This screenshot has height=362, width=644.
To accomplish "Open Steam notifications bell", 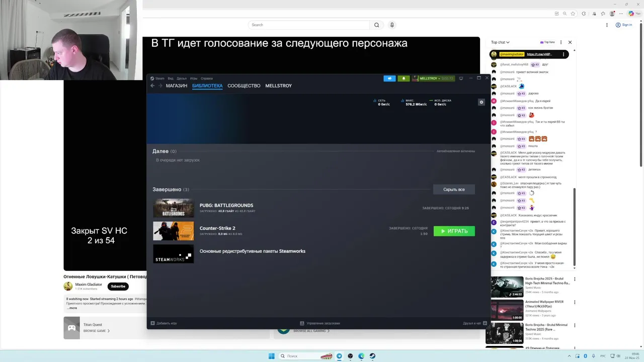I will click(x=404, y=78).
